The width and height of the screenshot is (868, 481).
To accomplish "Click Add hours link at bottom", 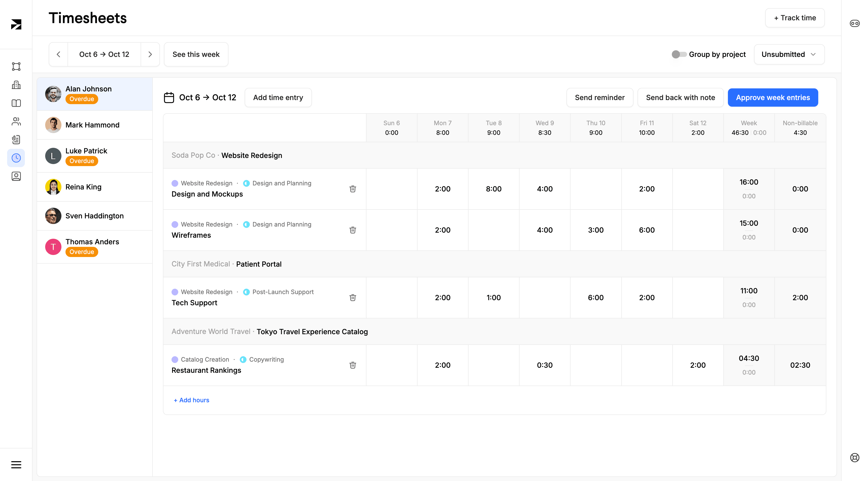I will pyautogui.click(x=191, y=400).
